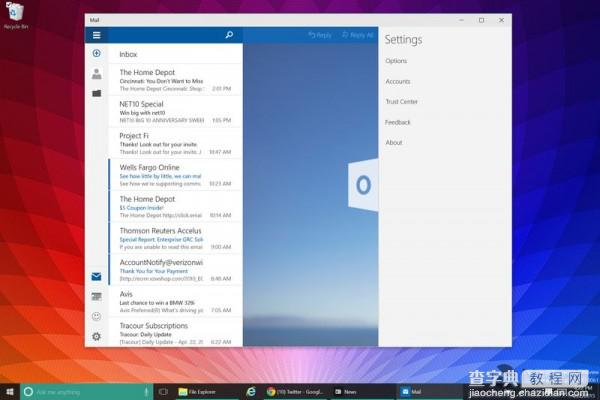
Task: Open Accounts in Settings pane
Action: [x=398, y=82]
